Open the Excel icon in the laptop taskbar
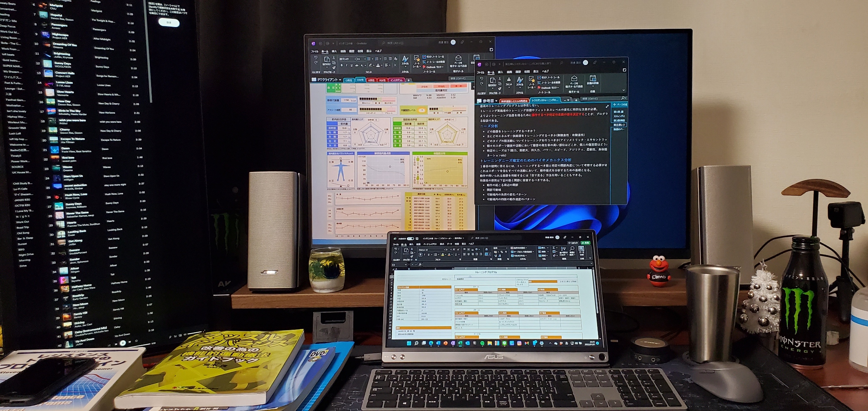Image resolution: width=868 pixels, height=411 pixels. click(x=460, y=343)
